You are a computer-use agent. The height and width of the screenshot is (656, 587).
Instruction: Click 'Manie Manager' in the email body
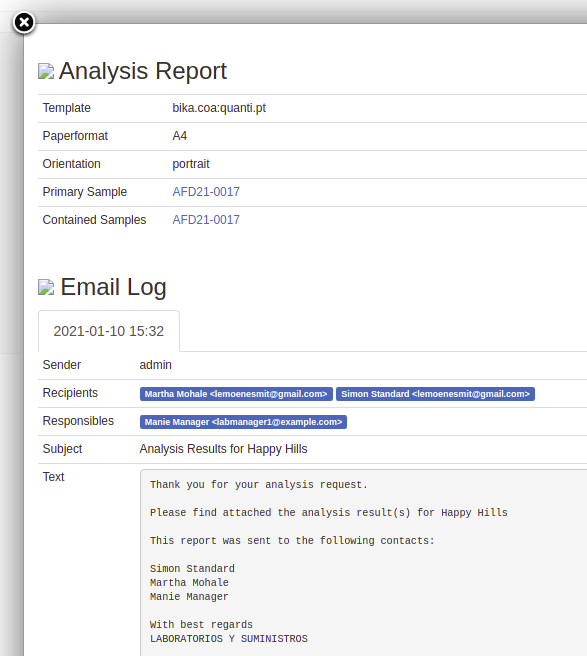189,597
